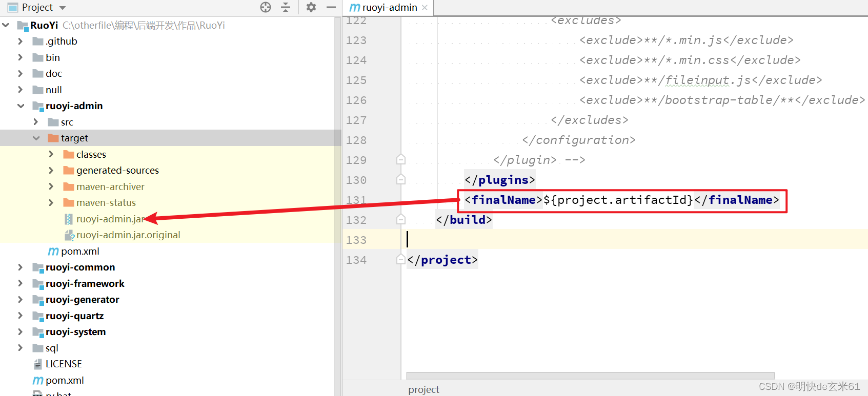
Task: Click the classes folder icon
Action: [69, 154]
